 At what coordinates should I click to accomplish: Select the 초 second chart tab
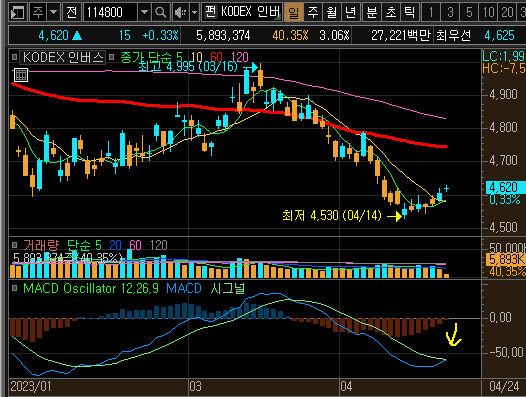(391, 13)
